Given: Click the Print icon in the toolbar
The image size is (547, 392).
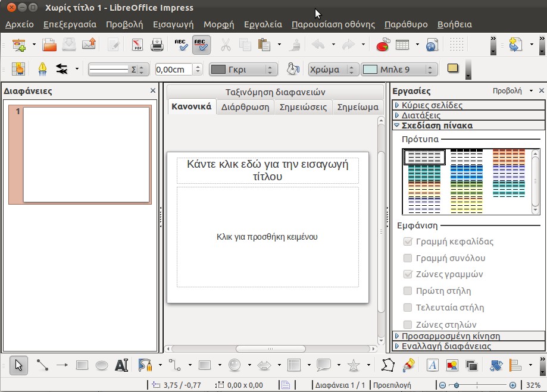Looking at the screenshot, I should pos(157,45).
